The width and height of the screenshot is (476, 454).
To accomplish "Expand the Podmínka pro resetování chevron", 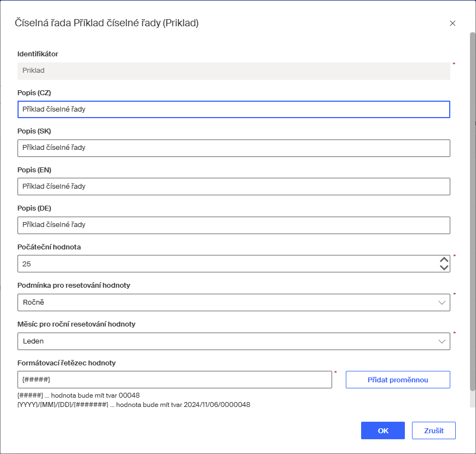I will tap(442, 302).
